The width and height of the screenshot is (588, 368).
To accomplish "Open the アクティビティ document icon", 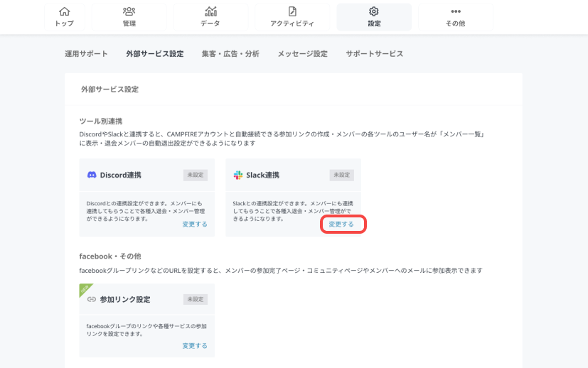I will (292, 11).
